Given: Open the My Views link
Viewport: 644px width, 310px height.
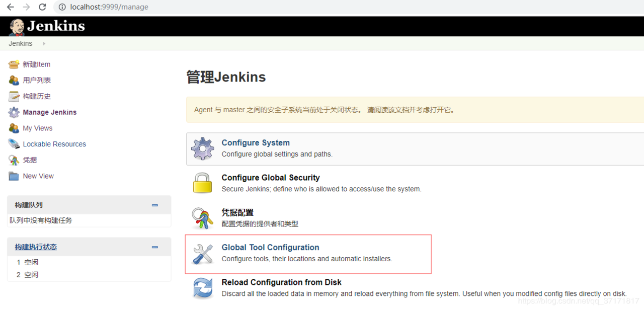Looking at the screenshot, I should (x=38, y=128).
